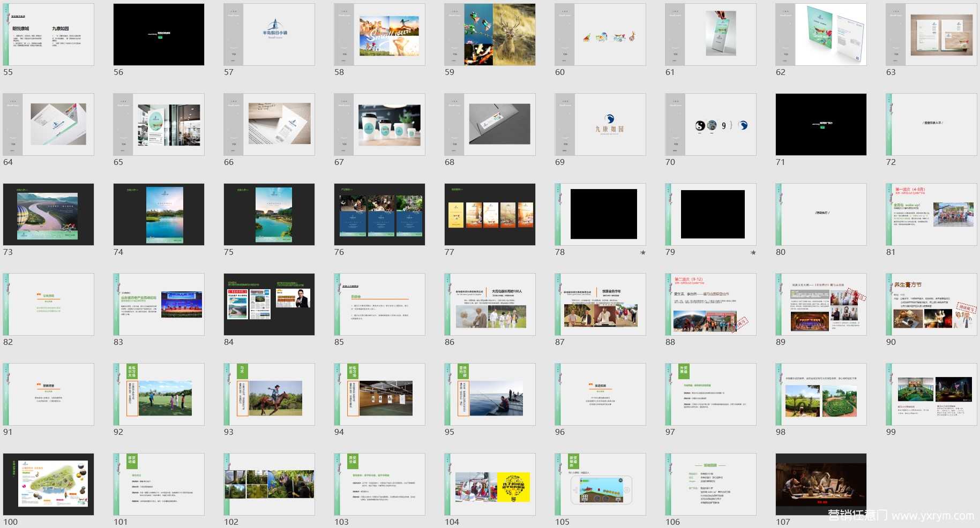Select slide 69 with the brown Chinese logo
980x528 pixels.
[x=600, y=125]
